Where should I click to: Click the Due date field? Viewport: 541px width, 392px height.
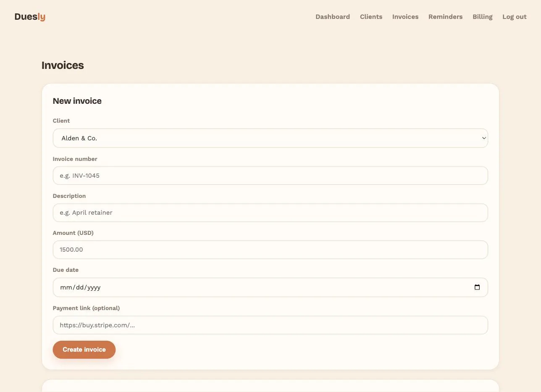tap(270, 287)
